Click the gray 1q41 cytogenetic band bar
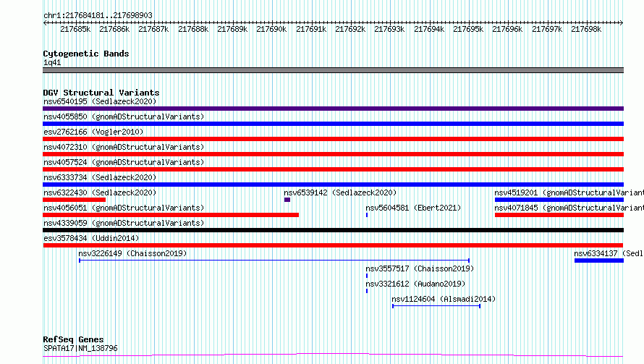 coord(333,70)
